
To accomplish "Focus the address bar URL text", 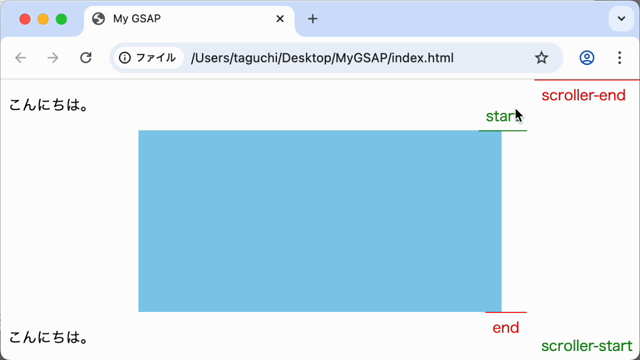I will coord(322,58).
